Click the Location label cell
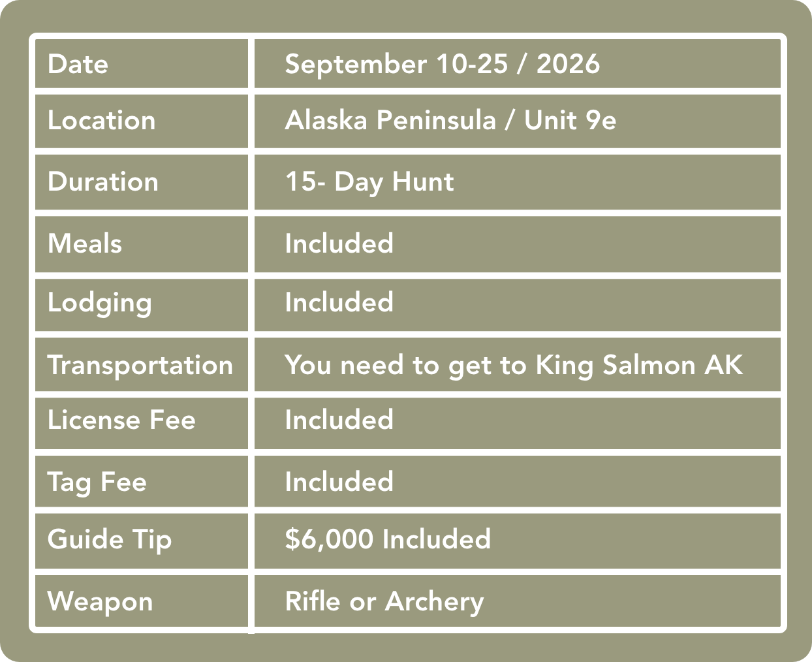Image resolution: width=812 pixels, height=662 pixels. click(x=101, y=121)
